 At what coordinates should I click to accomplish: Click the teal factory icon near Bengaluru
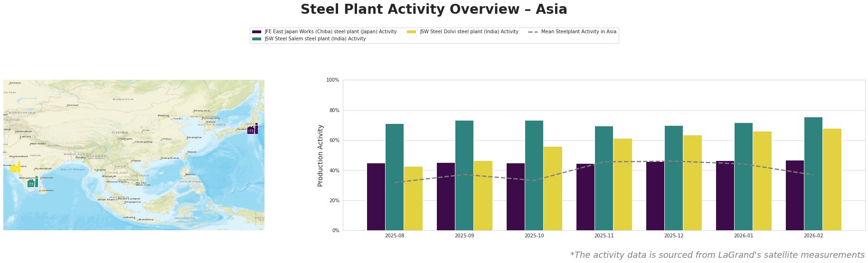tap(32, 182)
